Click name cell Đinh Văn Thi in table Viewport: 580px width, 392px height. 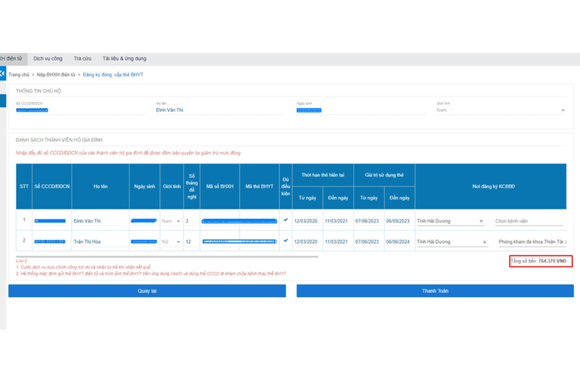(100, 221)
